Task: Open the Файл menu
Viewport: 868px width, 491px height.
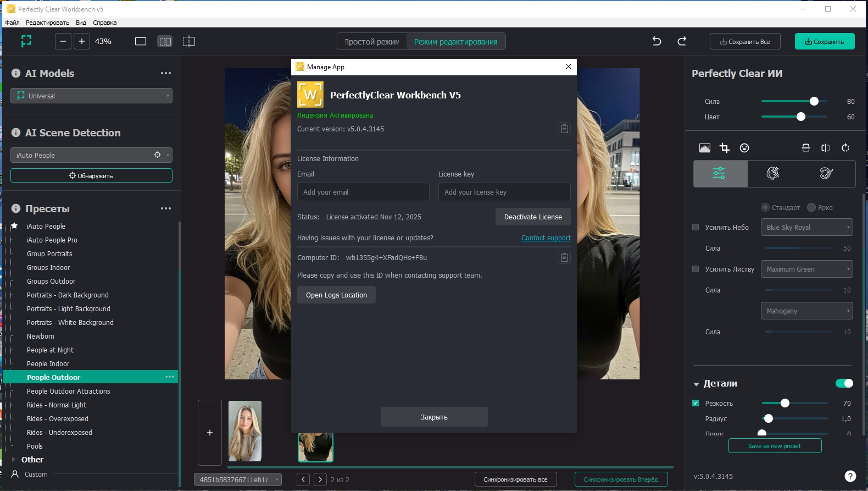Action: [x=12, y=23]
